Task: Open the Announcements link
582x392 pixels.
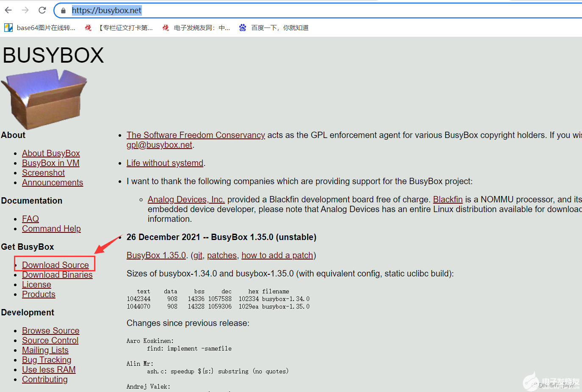Action: coord(53,182)
